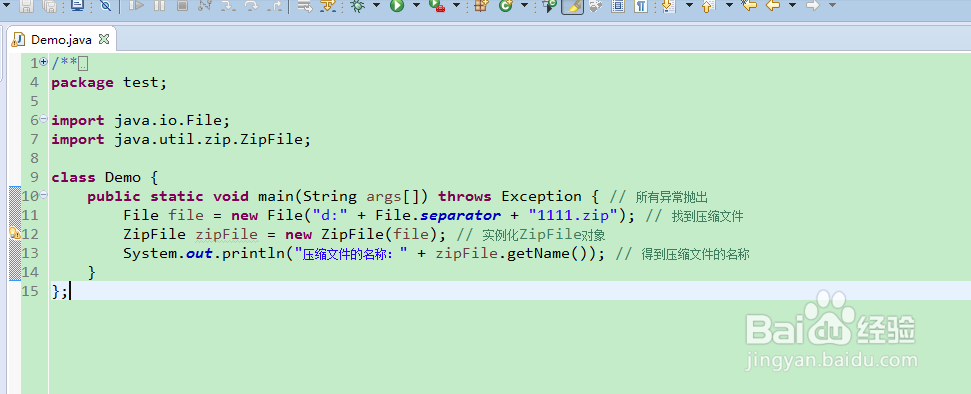The width and height of the screenshot is (971, 394).
Task: Click the Disconnect debug icon
Action: (x=205, y=6)
